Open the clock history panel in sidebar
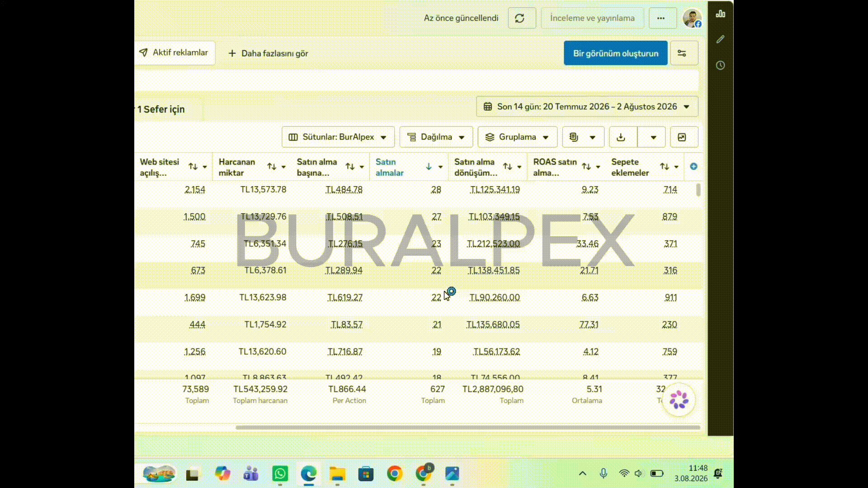Image resolution: width=868 pixels, height=488 pixels. click(720, 66)
